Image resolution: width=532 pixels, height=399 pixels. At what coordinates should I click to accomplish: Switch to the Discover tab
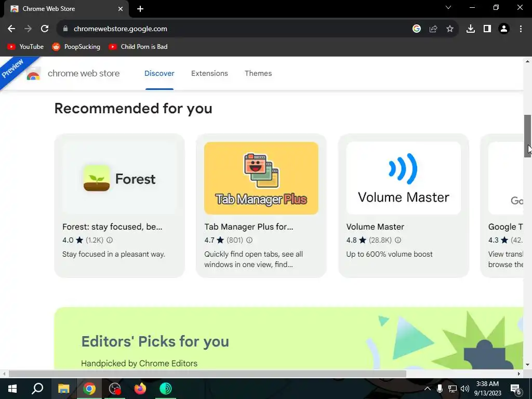point(159,73)
